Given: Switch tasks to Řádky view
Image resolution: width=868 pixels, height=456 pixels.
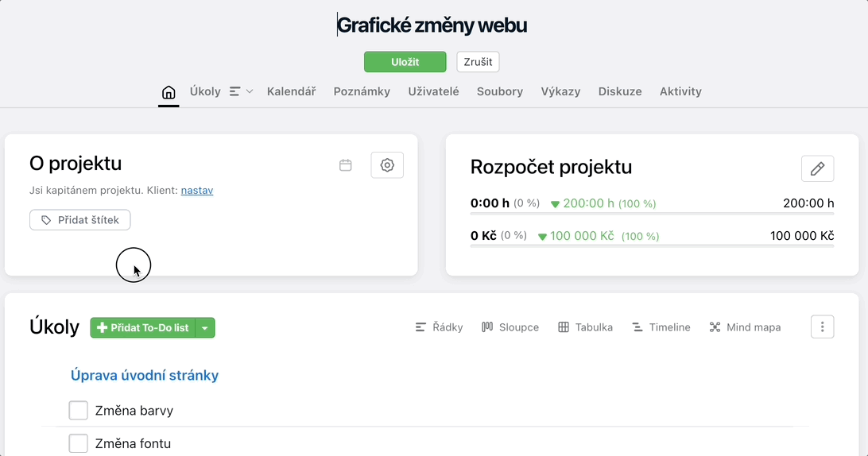Looking at the screenshot, I should point(439,327).
